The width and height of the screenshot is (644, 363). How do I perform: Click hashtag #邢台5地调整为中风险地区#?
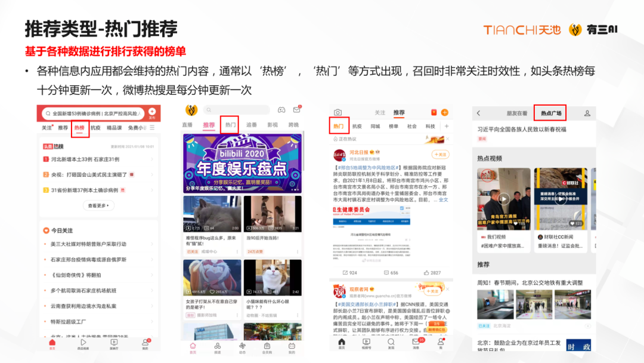tap(367, 168)
